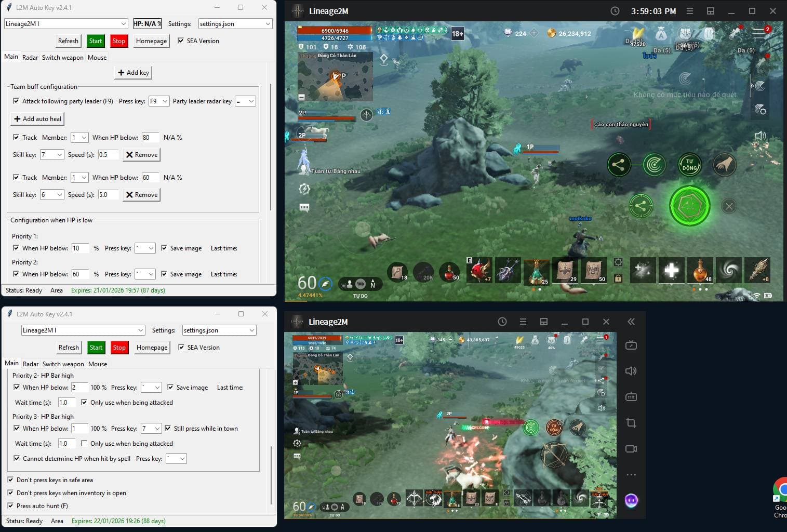This screenshot has height=532, width=787.
Task: Open the Switch weapon tab
Action: 62,57
